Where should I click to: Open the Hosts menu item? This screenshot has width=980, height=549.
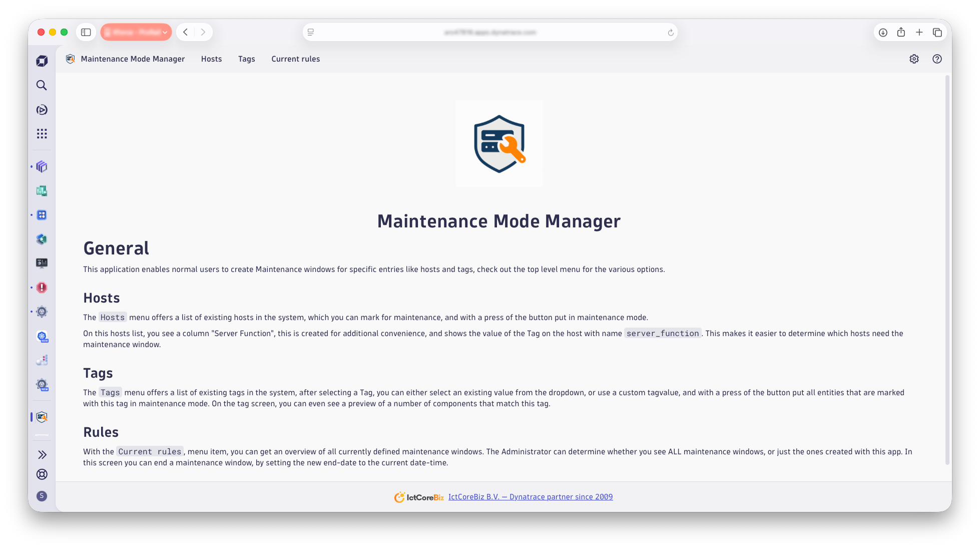(211, 59)
